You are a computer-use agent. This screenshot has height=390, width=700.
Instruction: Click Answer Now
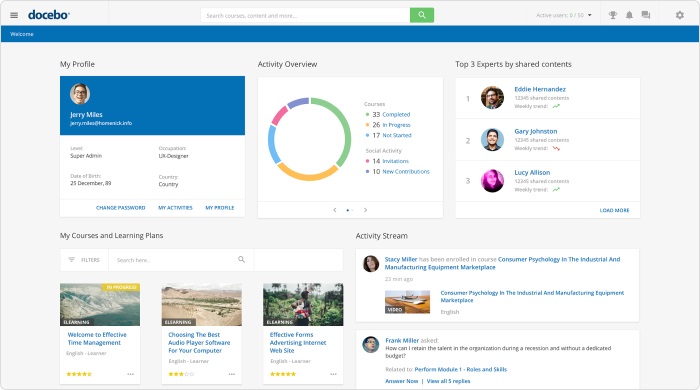click(402, 381)
